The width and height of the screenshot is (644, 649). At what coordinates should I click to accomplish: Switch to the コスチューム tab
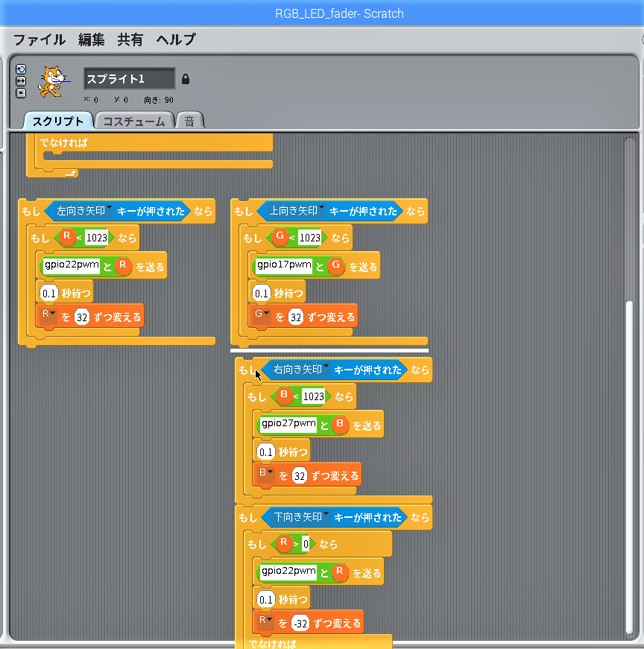[x=133, y=121]
